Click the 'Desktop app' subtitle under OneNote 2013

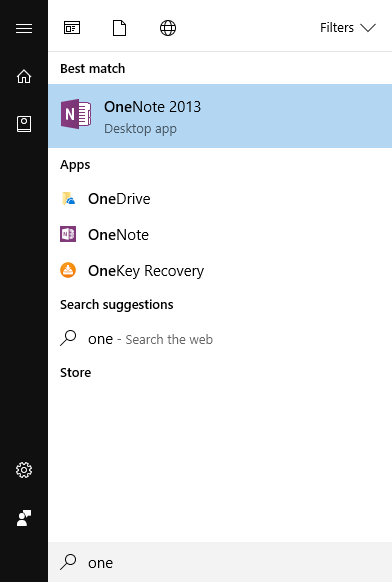(140, 129)
